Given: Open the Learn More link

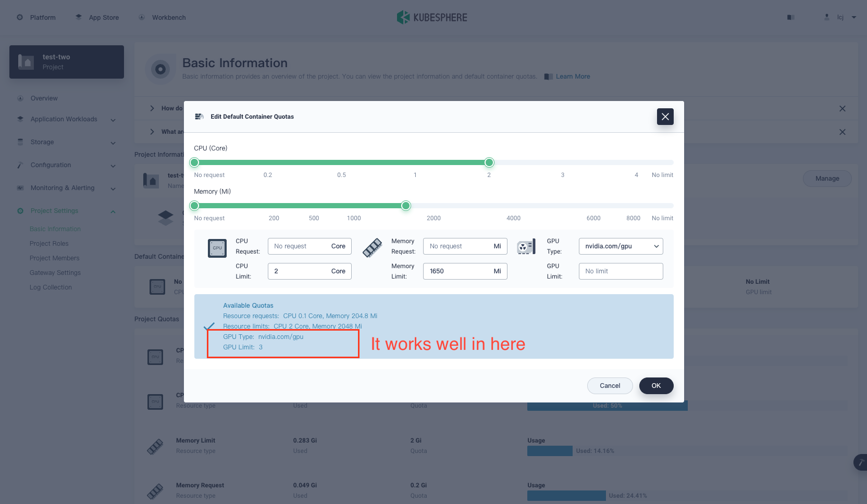Looking at the screenshot, I should [x=573, y=76].
